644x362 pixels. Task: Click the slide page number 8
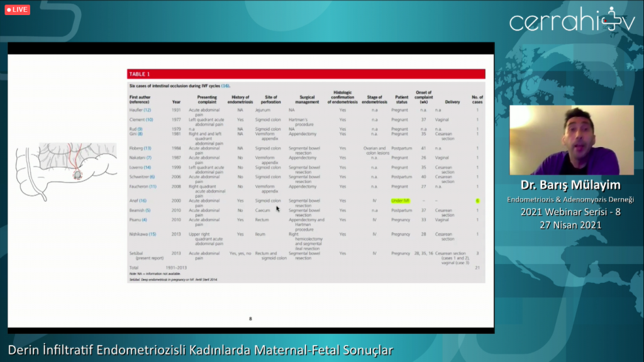pos(250,319)
